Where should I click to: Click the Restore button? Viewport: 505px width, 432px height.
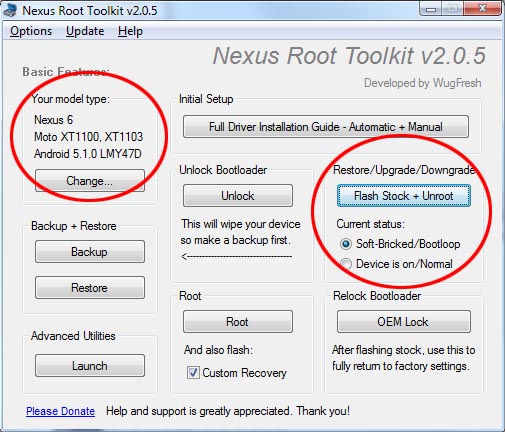point(90,287)
